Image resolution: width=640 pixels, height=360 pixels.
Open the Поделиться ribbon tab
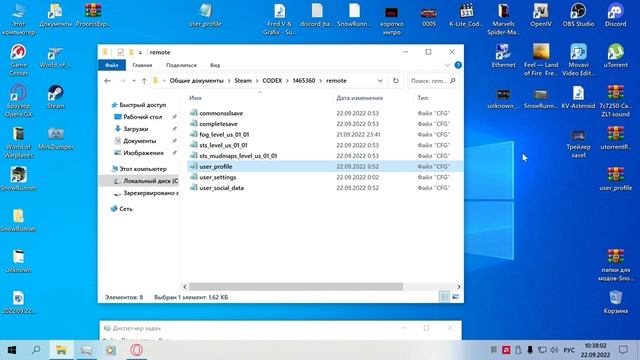pos(181,65)
